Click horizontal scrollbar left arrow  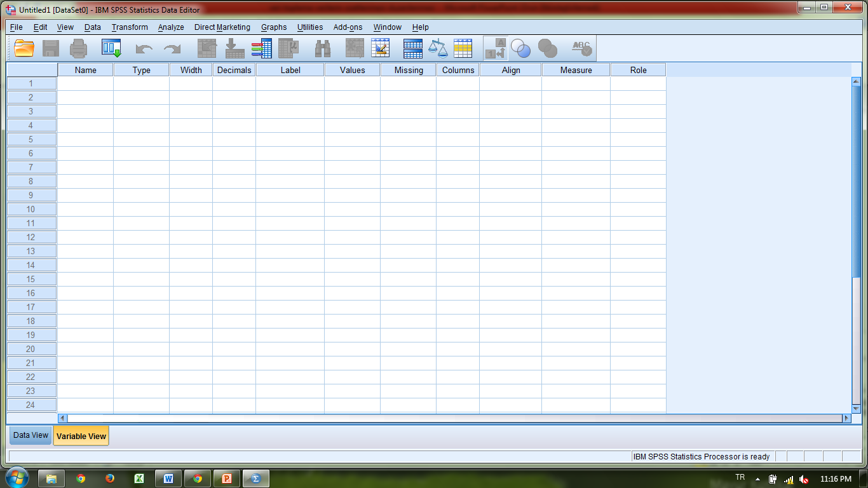pyautogui.click(x=62, y=418)
